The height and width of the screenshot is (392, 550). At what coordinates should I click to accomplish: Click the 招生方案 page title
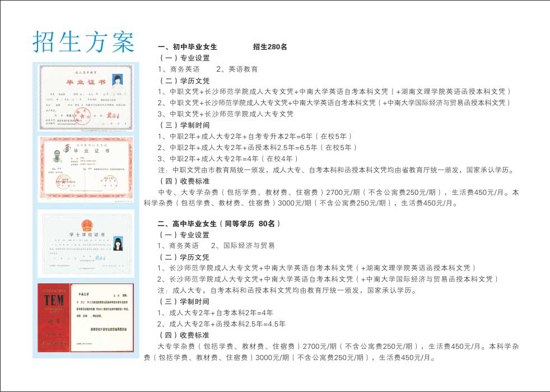click(83, 41)
